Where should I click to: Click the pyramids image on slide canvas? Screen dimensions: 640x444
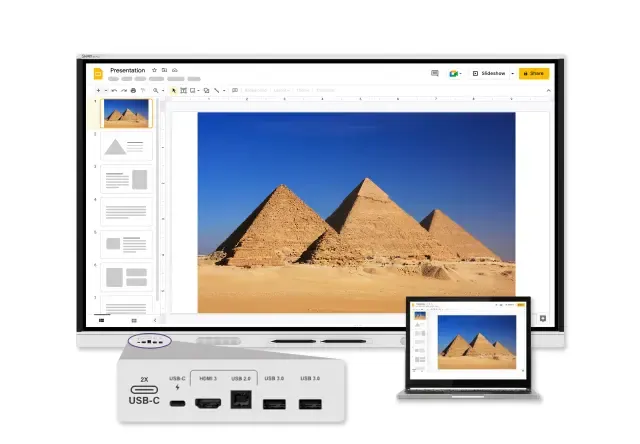coord(356,212)
